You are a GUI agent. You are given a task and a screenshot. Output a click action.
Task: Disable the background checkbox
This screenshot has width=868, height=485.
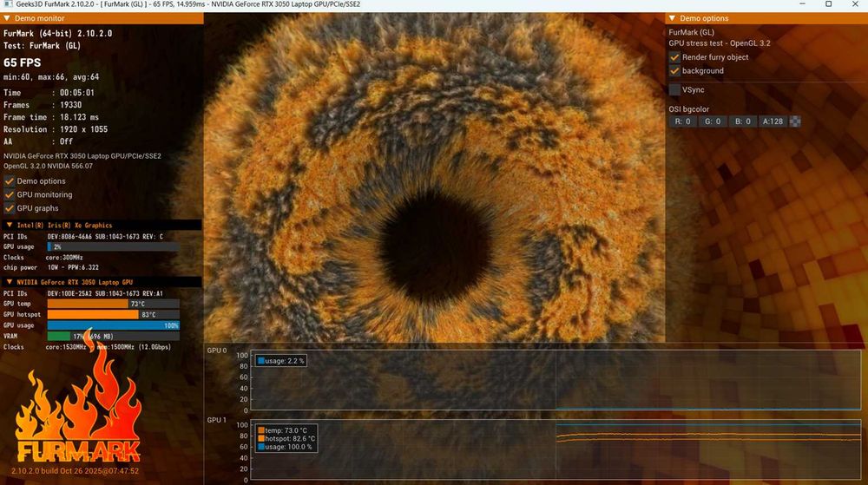point(674,71)
